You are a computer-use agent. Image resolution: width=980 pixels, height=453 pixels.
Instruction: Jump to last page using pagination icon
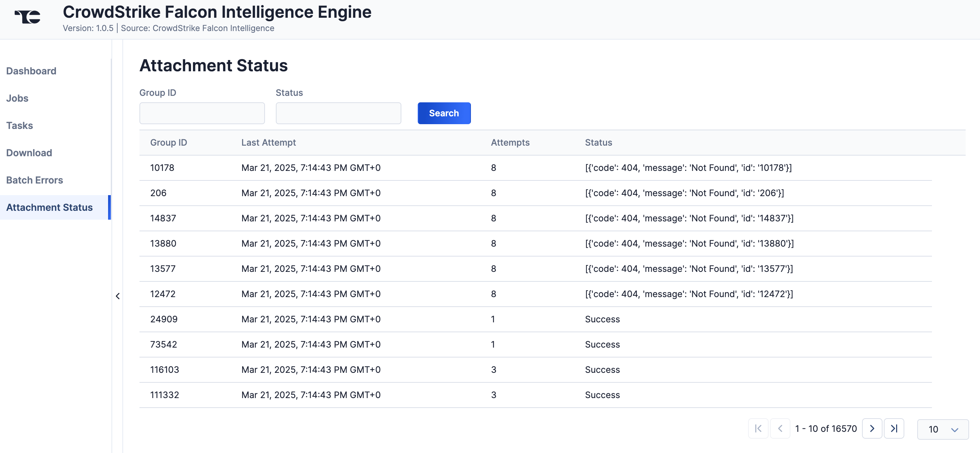click(x=894, y=429)
